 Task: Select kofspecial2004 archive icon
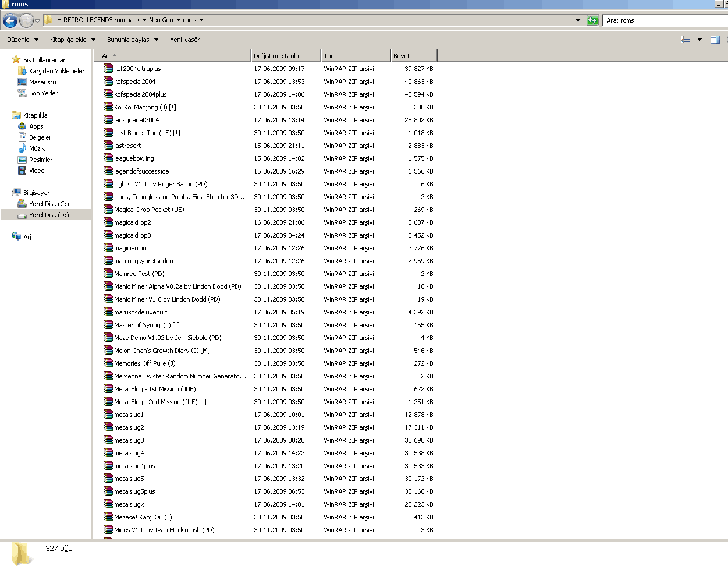[x=108, y=81]
